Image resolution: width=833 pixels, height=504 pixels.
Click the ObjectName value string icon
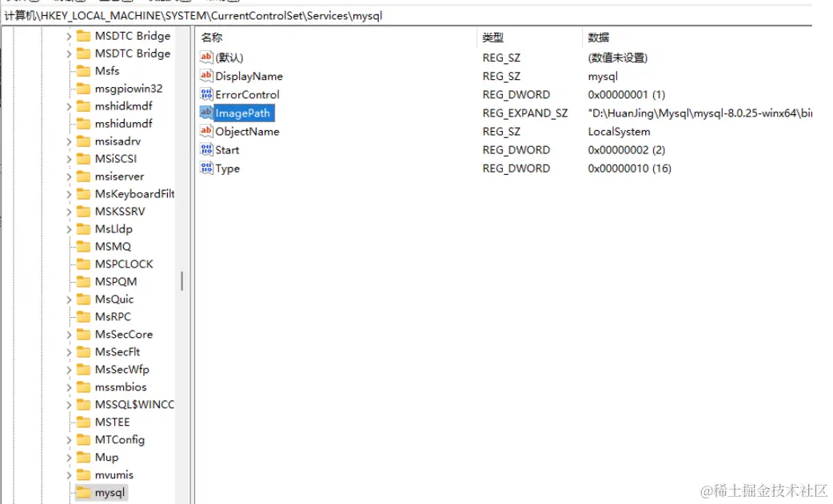point(206,131)
